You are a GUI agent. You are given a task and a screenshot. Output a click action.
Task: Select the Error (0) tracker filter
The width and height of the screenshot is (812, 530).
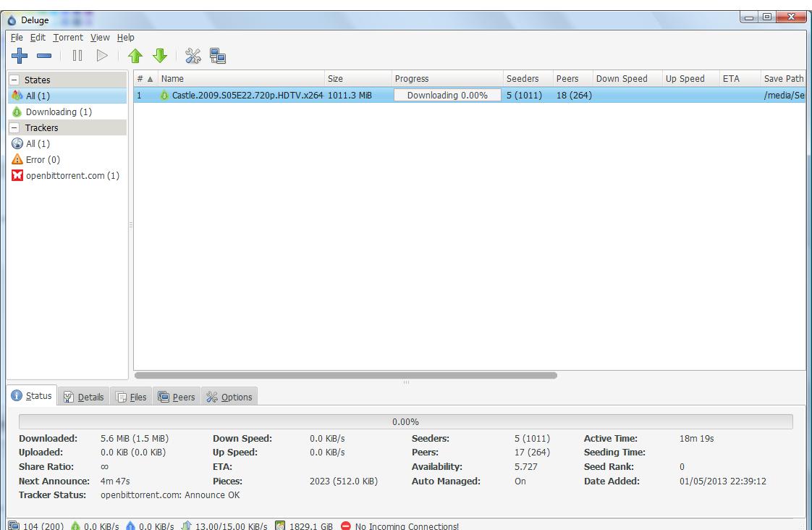(67, 159)
